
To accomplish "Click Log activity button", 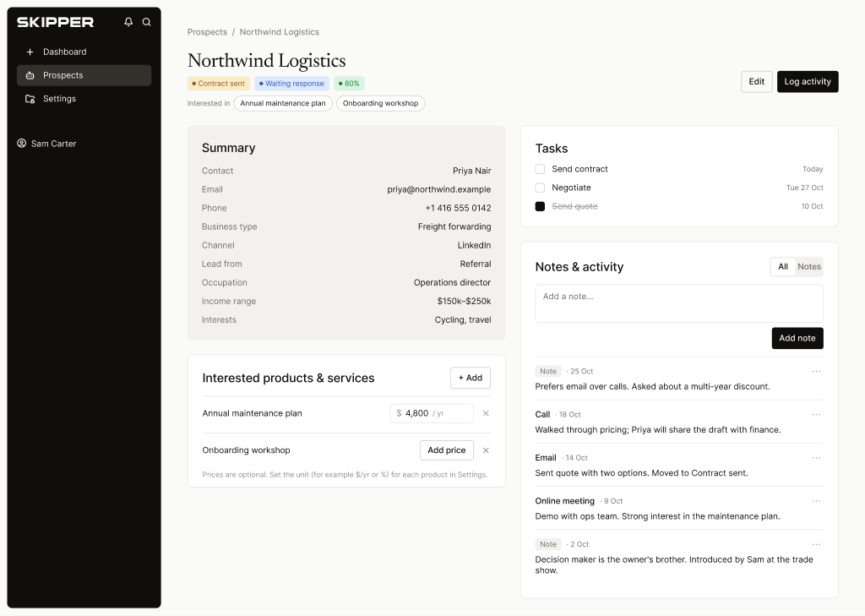I will pos(808,82).
